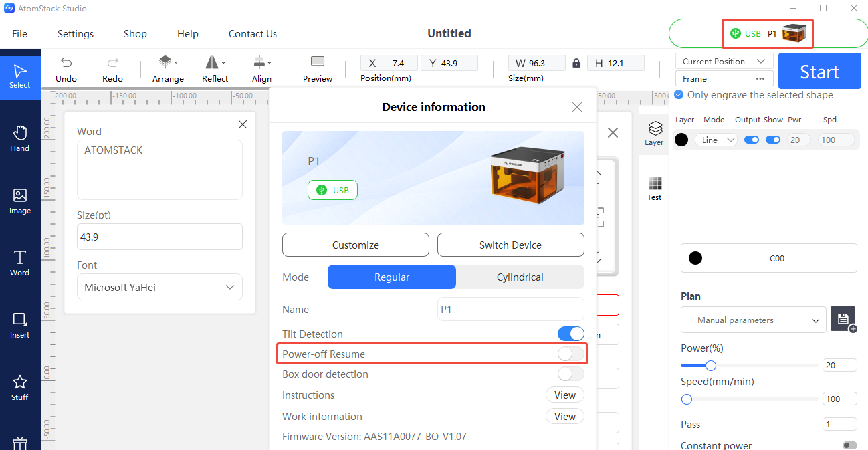Click the Y position field
Image resolution: width=868 pixels, height=450 pixels.
pos(449,63)
